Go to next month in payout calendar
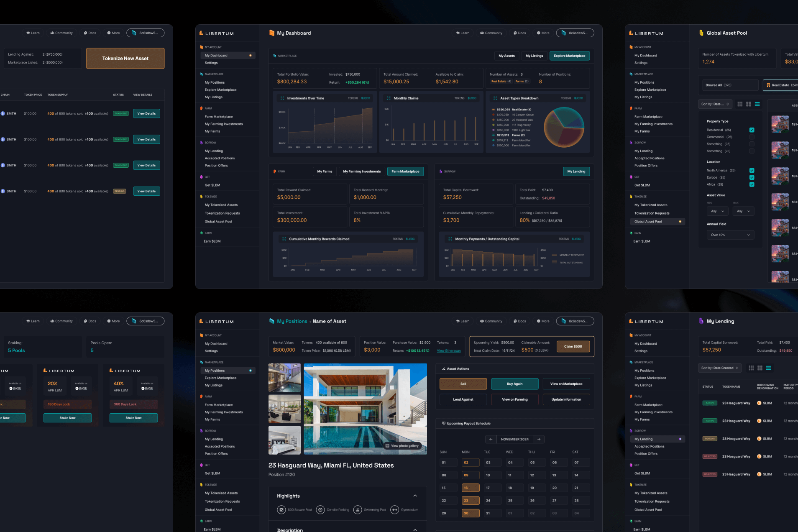The width and height of the screenshot is (798, 532). coord(539,439)
